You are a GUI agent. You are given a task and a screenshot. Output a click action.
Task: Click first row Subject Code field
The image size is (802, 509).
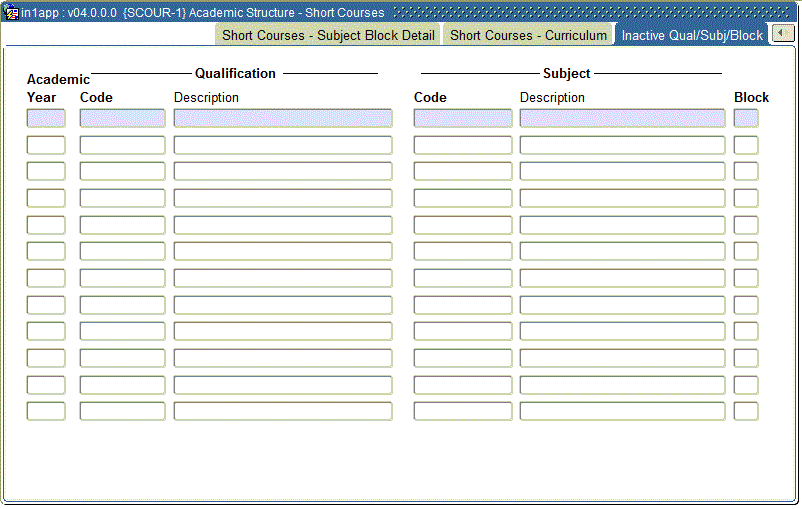pyautogui.click(x=463, y=118)
